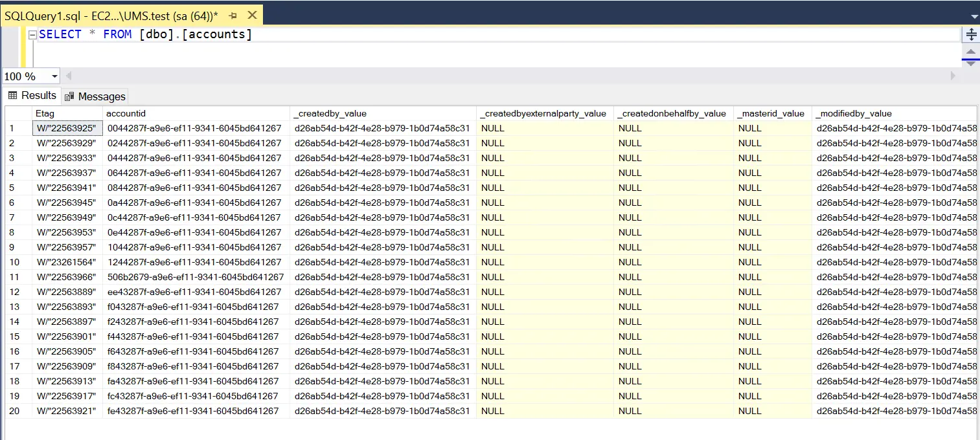
Task: Pin the SQLQuery1.sql document tab
Action: pos(234,14)
